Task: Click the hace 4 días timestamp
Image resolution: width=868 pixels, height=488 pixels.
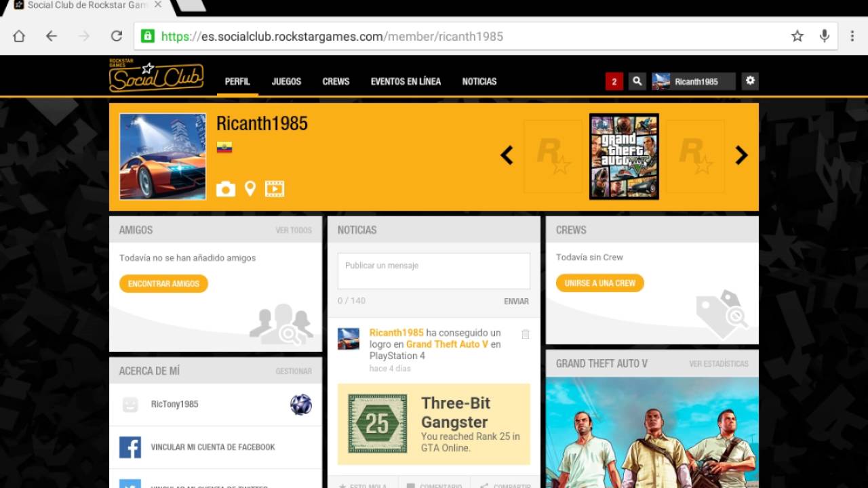Action: (390, 369)
